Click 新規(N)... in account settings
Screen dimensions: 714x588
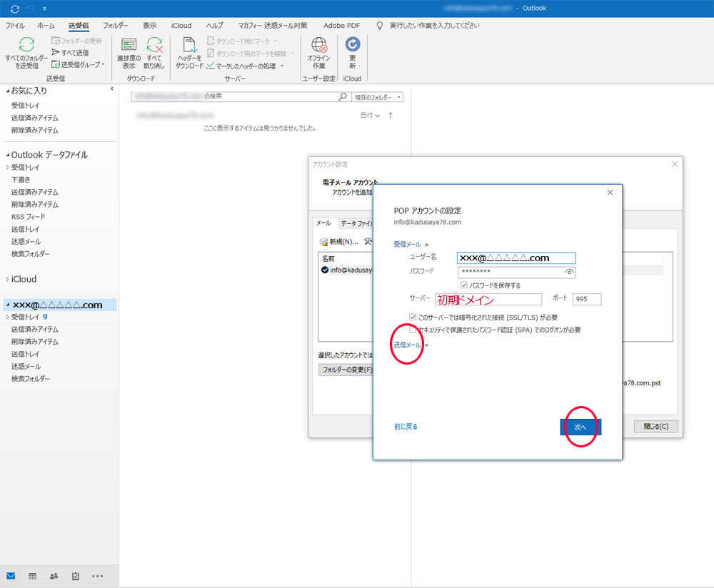[339, 242]
